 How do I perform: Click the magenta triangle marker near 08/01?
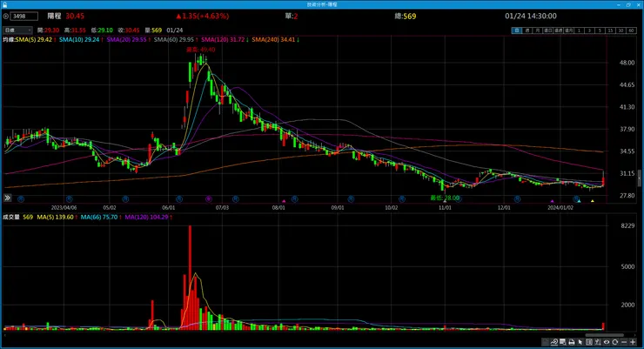(284, 201)
